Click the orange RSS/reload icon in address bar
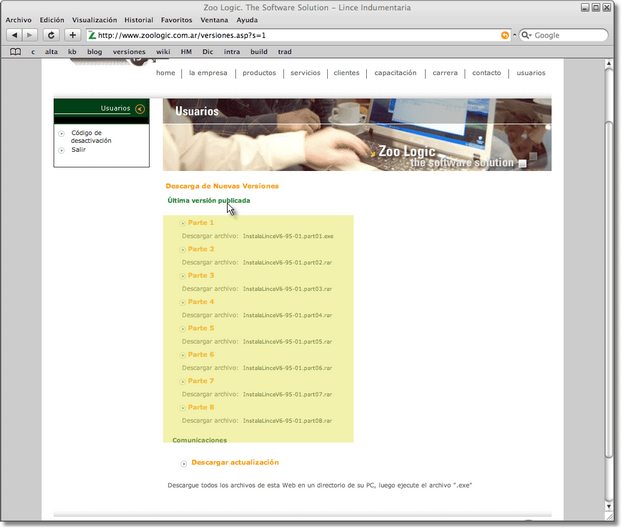This screenshot has width=622, height=529. click(505, 35)
